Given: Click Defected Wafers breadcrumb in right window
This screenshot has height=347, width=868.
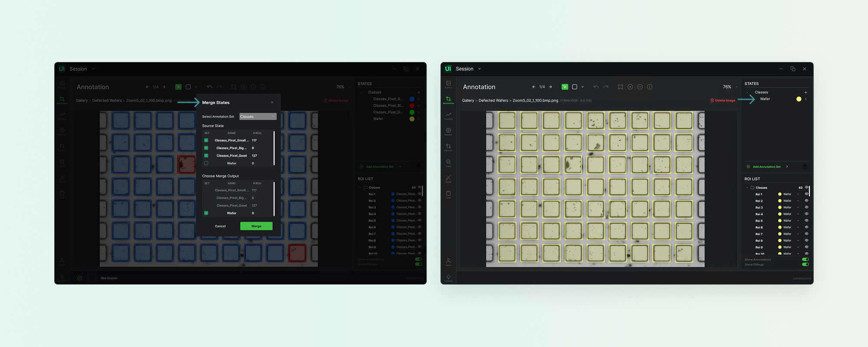Looking at the screenshot, I should [x=493, y=100].
